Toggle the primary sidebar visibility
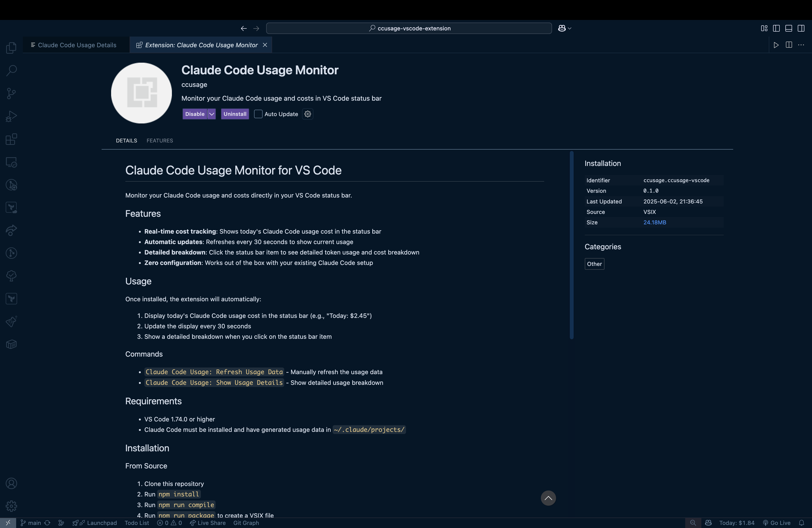The image size is (812, 528). point(777,28)
